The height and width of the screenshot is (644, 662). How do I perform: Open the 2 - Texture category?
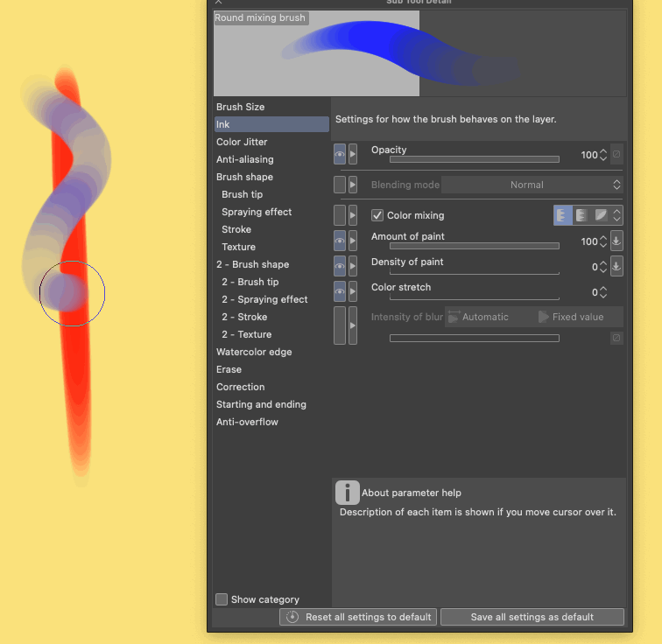(271, 334)
